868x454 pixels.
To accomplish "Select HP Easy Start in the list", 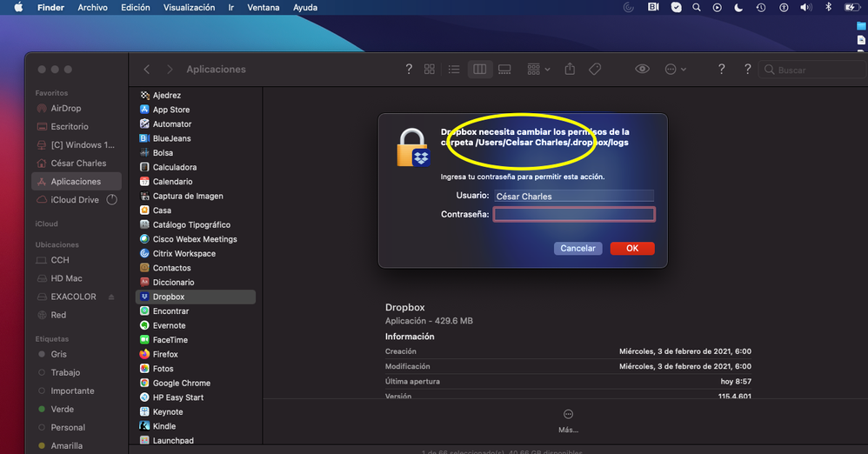I will click(196, 397).
